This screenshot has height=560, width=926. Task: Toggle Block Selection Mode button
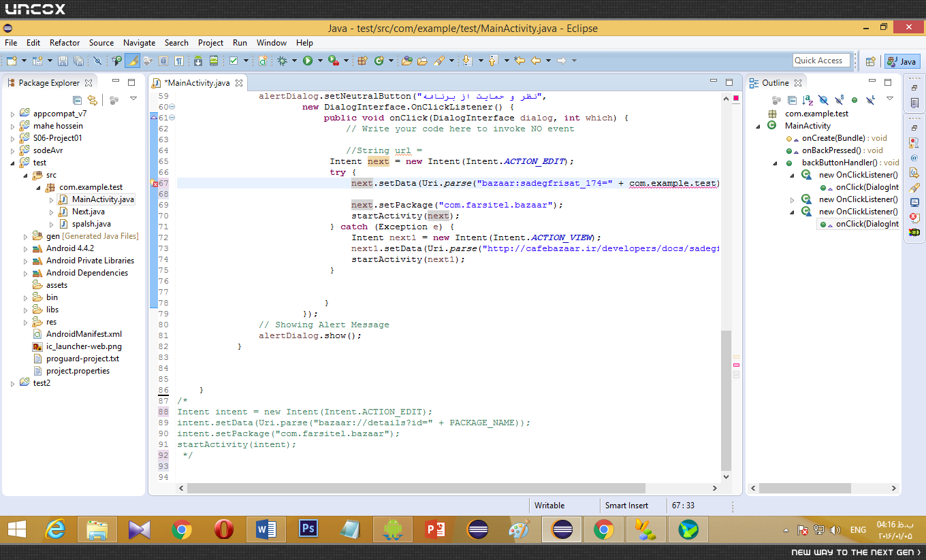163,61
